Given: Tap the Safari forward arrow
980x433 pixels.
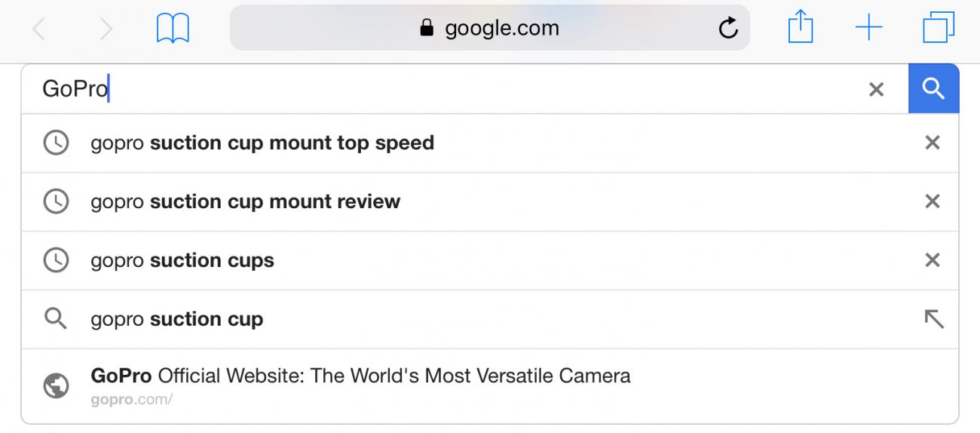Looking at the screenshot, I should 106,29.
